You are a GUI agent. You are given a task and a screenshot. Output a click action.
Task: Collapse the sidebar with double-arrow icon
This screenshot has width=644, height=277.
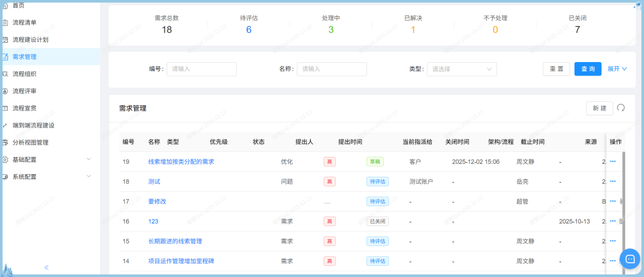click(x=46, y=267)
